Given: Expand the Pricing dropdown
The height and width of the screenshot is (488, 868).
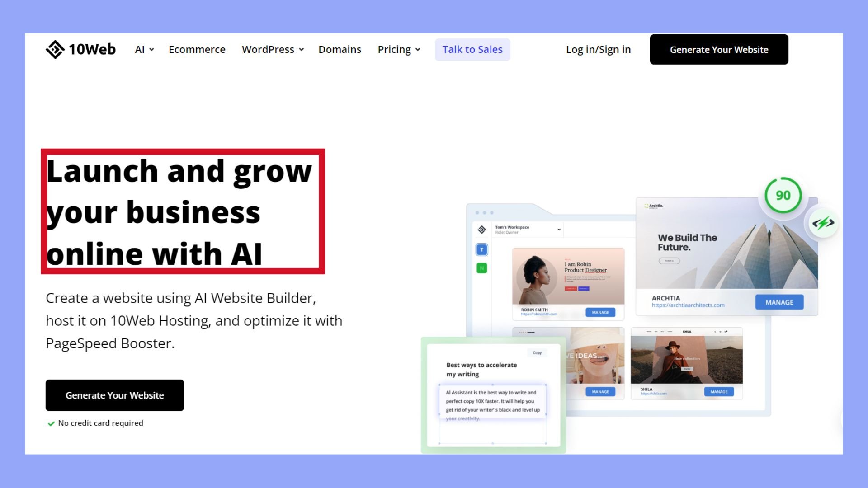Looking at the screenshot, I should [399, 49].
